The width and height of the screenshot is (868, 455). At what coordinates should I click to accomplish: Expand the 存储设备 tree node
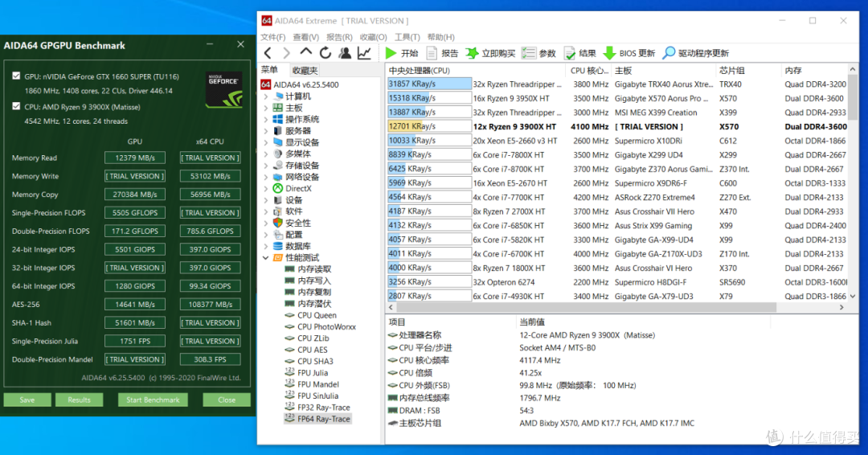click(x=266, y=166)
